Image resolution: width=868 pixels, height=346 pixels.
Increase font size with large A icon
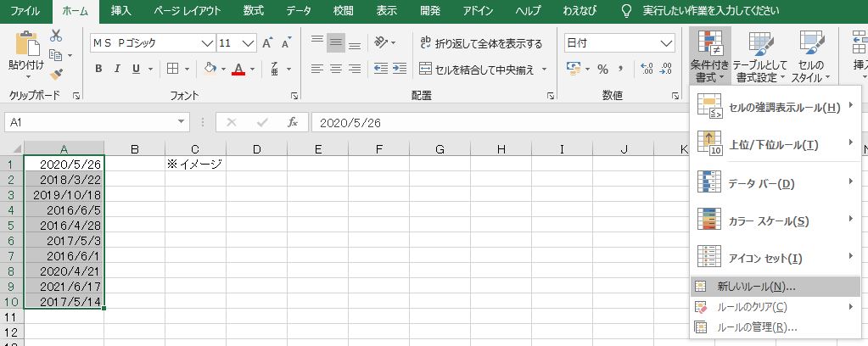coord(267,43)
